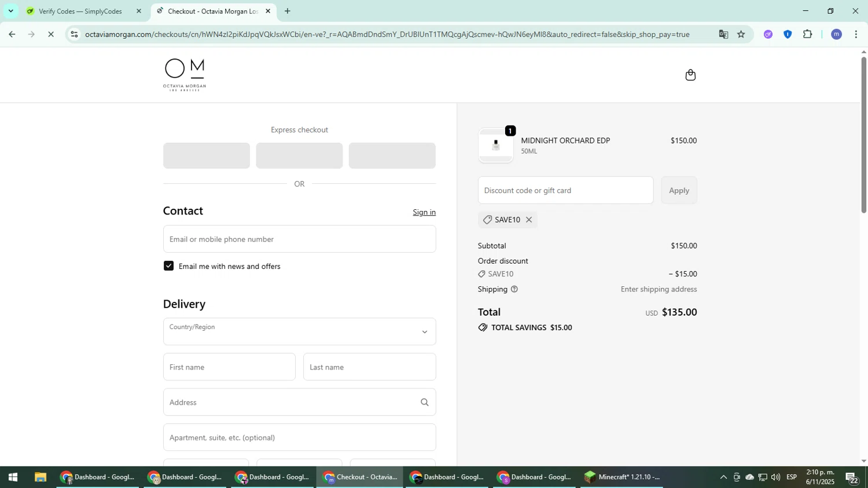This screenshot has width=868, height=488.
Task: Open the Chrome extensions puzzle icon
Action: [808, 34]
